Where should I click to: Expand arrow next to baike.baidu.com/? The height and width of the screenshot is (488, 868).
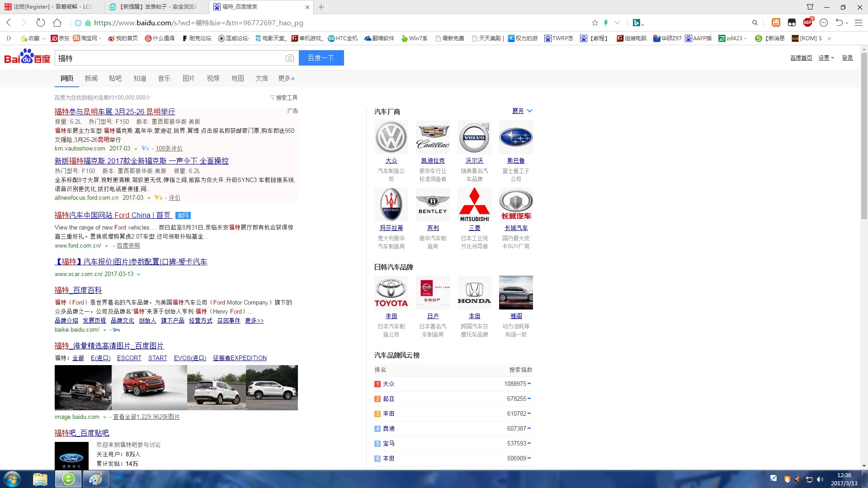tap(104, 330)
